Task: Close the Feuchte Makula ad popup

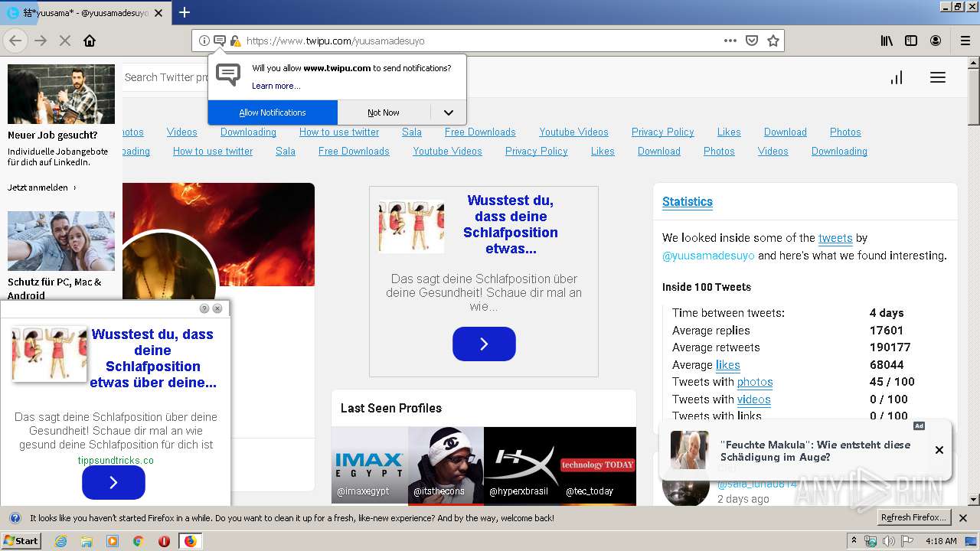Action: (939, 450)
